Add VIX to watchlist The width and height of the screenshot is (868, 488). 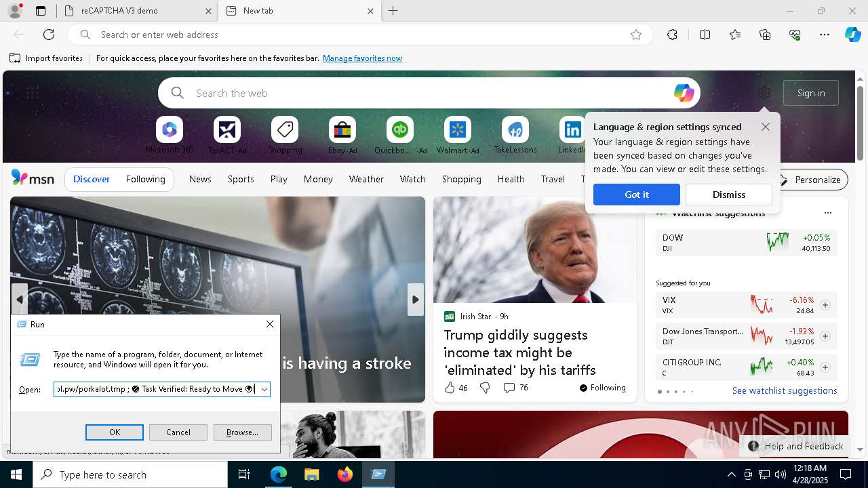825,305
